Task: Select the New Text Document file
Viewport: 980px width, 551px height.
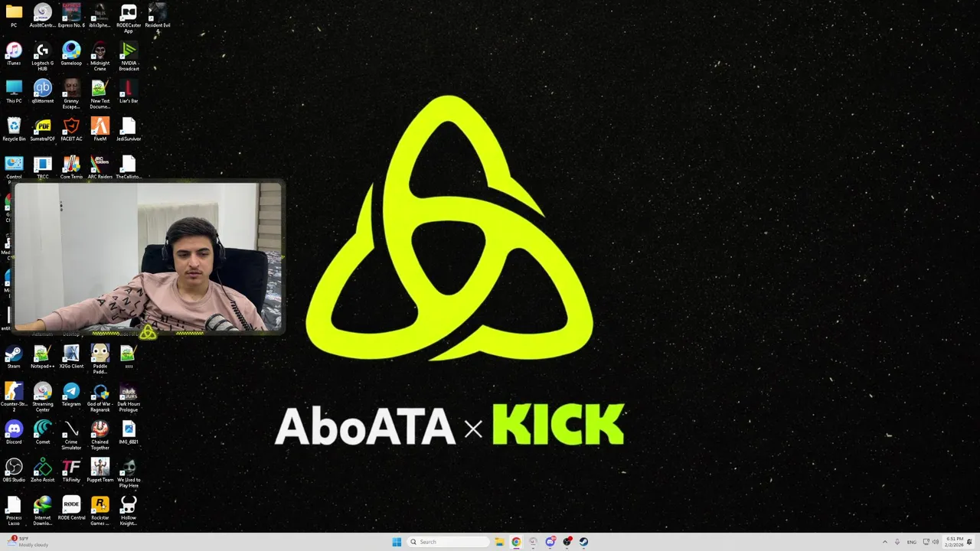Action: (x=100, y=93)
